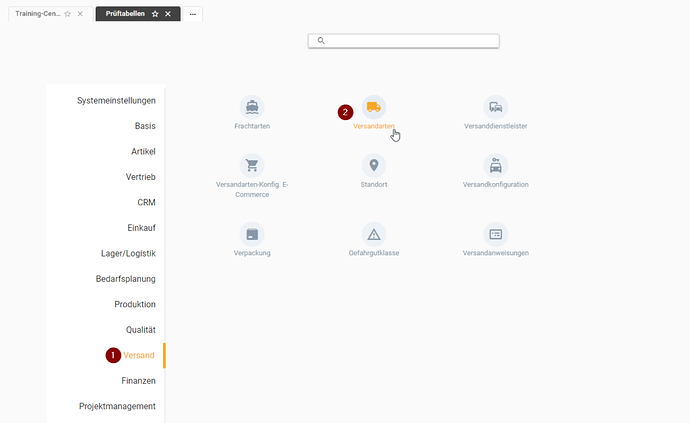Image resolution: width=690 pixels, height=423 pixels.
Task: Click the search magnifier icon
Action: coord(321,41)
